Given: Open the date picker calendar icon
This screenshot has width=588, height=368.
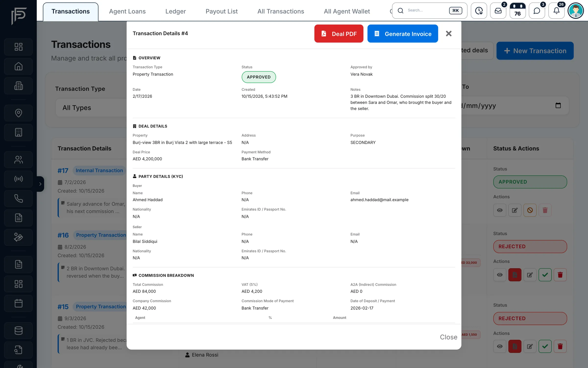Looking at the screenshot, I should tap(558, 105).
